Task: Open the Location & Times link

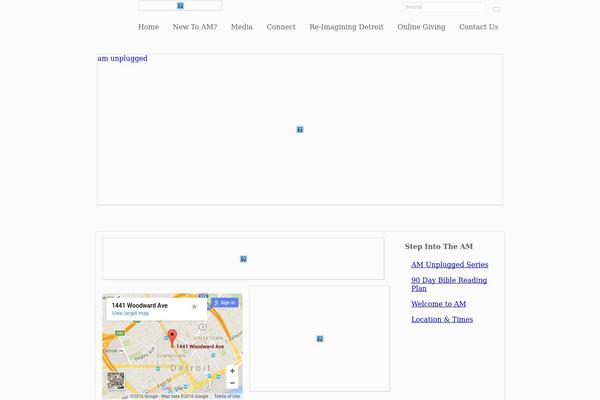Action: pyautogui.click(x=442, y=319)
